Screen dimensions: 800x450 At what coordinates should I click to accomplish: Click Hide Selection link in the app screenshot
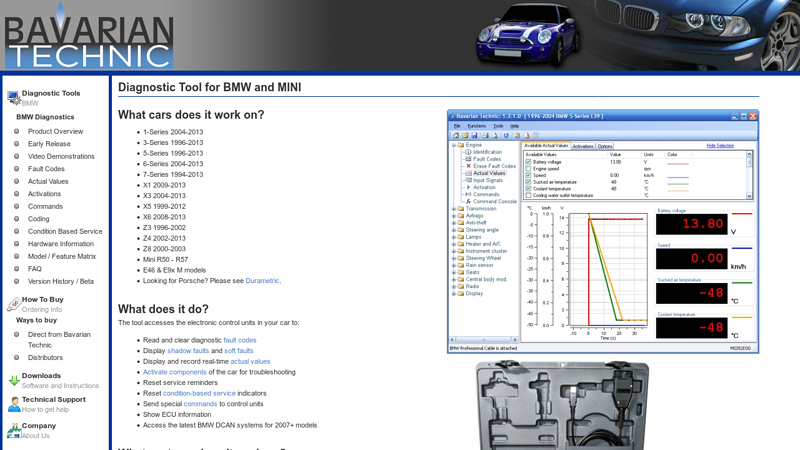[x=720, y=145]
